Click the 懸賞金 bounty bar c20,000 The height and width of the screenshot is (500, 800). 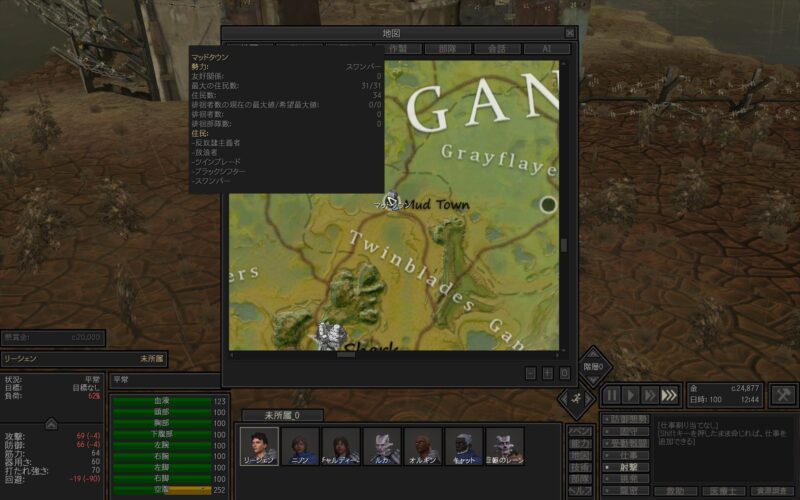click(x=53, y=338)
